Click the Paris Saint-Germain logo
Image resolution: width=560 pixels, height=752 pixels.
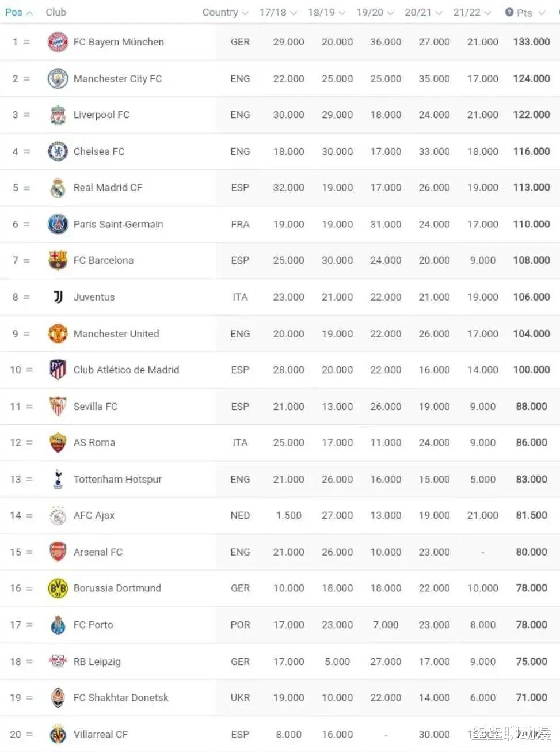click(58, 224)
